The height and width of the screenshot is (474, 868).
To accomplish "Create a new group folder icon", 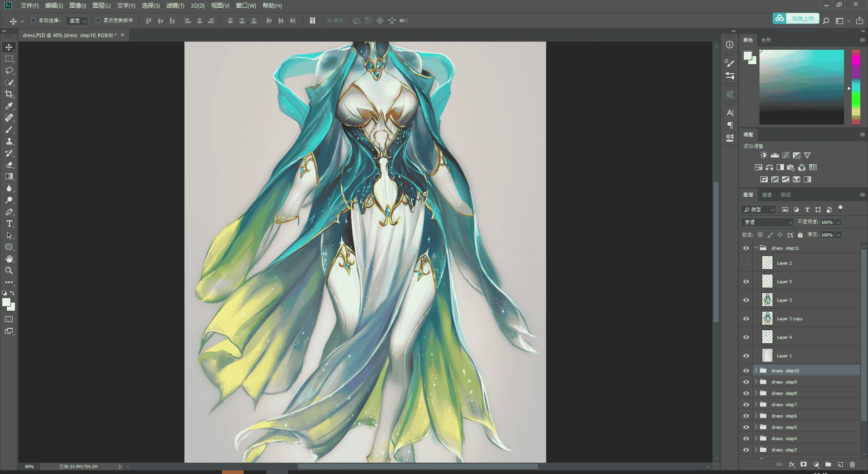I will click(828, 464).
